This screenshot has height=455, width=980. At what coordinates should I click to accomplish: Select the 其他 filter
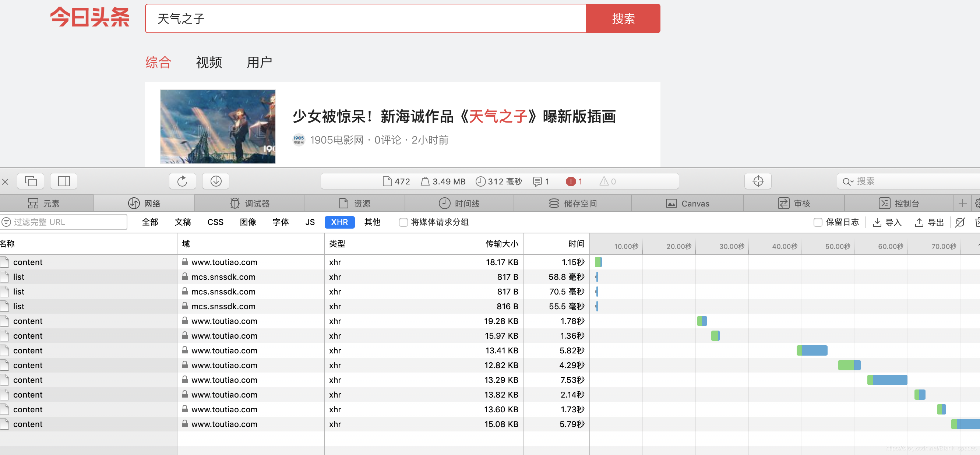(372, 222)
